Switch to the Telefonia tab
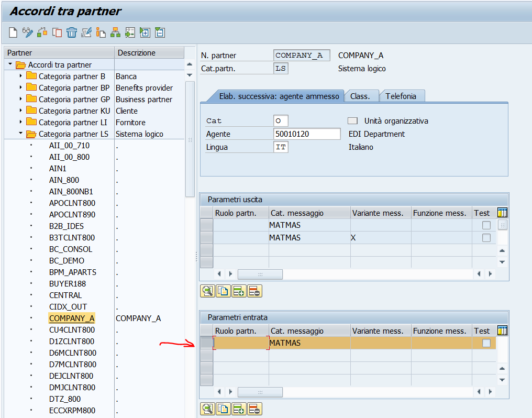The height and width of the screenshot is (418, 532). click(x=401, y=96)
